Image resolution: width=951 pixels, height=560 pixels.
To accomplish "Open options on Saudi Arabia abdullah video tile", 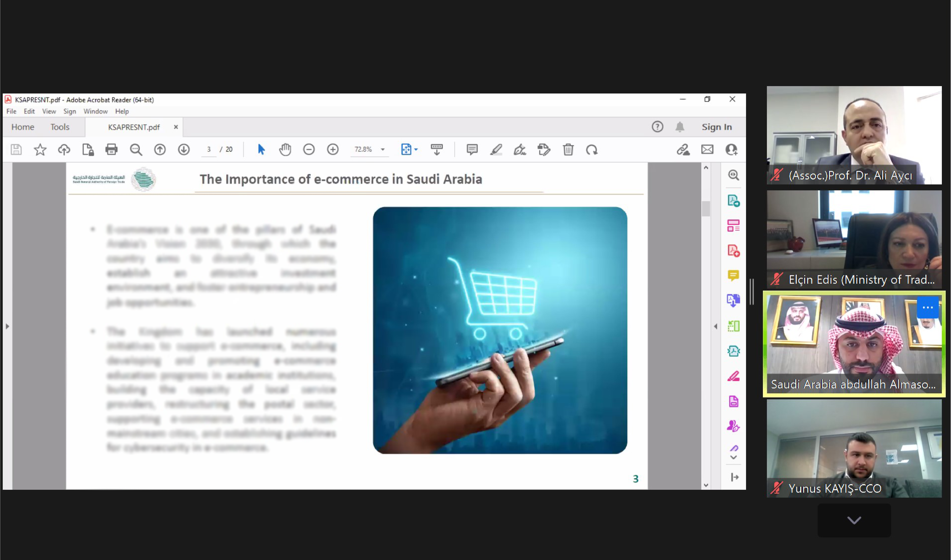I will [x=928, y=308].
